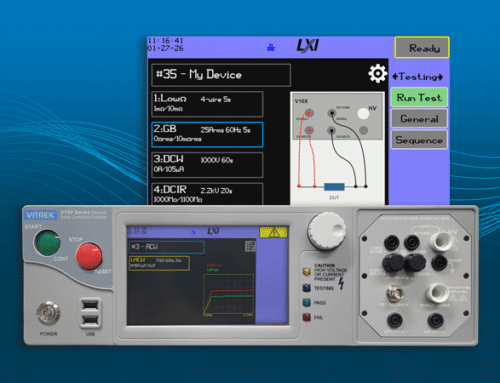Click the EXT DRIVE- jack
500x383 pixels.
point(436,320)
